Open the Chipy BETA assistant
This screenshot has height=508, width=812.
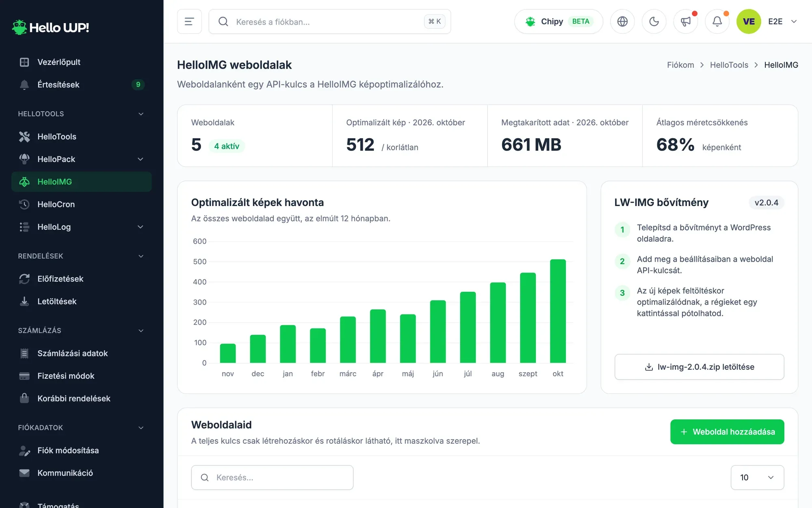pos(559,22)
